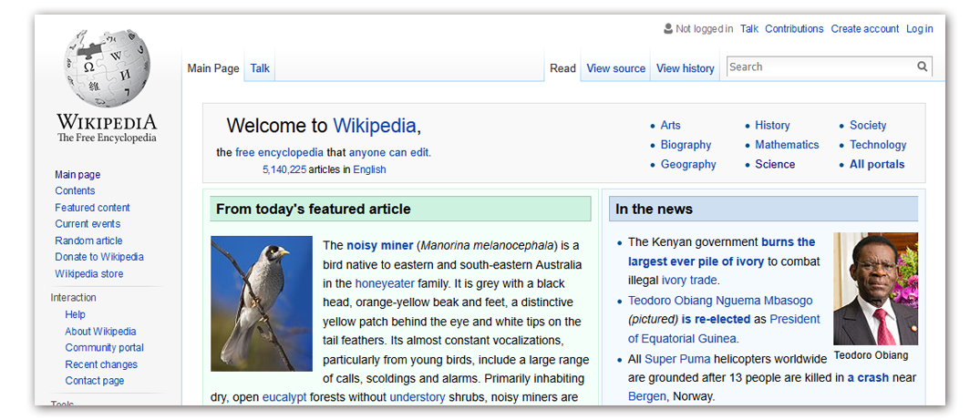This screenshot has width=980, height=420.
Task: Open the Mathematics portal
Action: (x=787, y=144)
